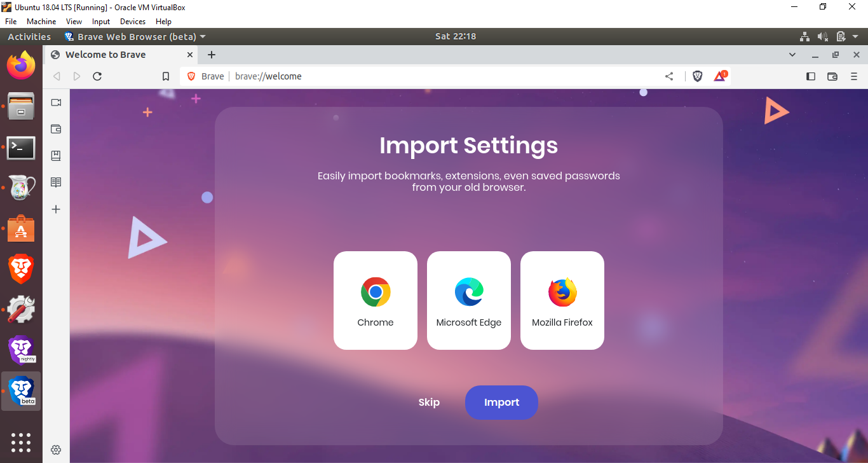Reload the Welcome to Brave page
The height and width of the screenshot is (463, 868).
pos(97,76)
